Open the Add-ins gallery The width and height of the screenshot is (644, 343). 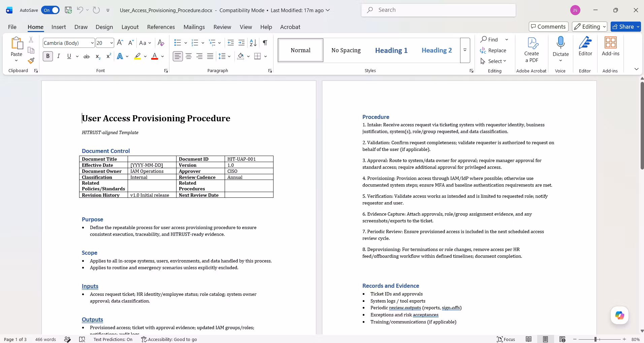pos(611,46)
